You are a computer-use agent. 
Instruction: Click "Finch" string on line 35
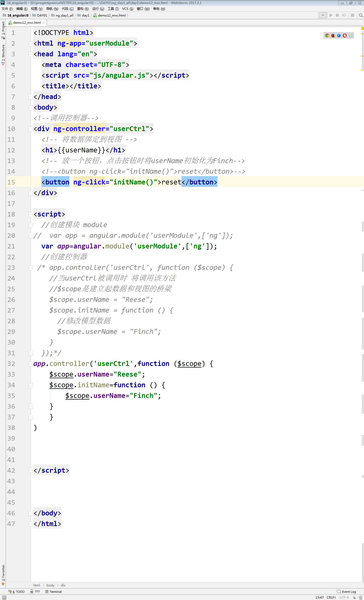[x=144, y=396]
